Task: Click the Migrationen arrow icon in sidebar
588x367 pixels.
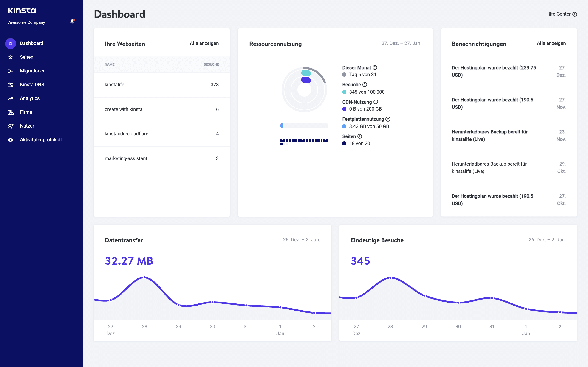Action: (x=10, y=71)
